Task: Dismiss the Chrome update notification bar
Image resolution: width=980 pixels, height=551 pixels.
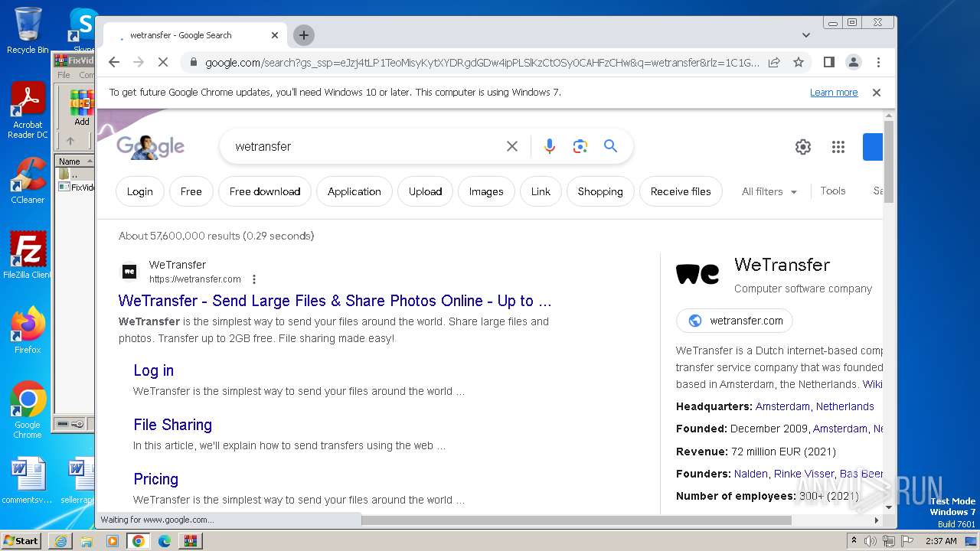Action: pos(877,93)
